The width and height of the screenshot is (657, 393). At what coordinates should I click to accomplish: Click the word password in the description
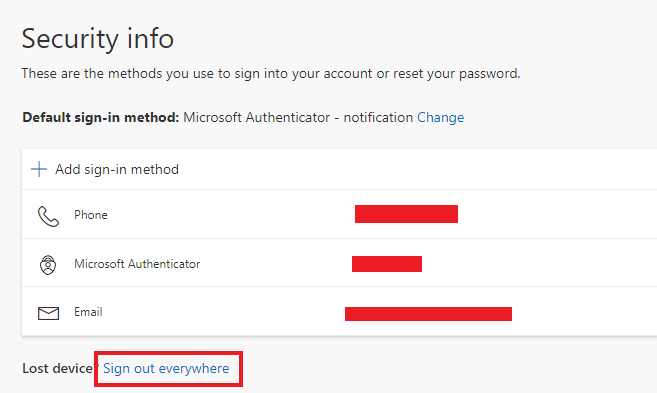(x=488, y=74)
